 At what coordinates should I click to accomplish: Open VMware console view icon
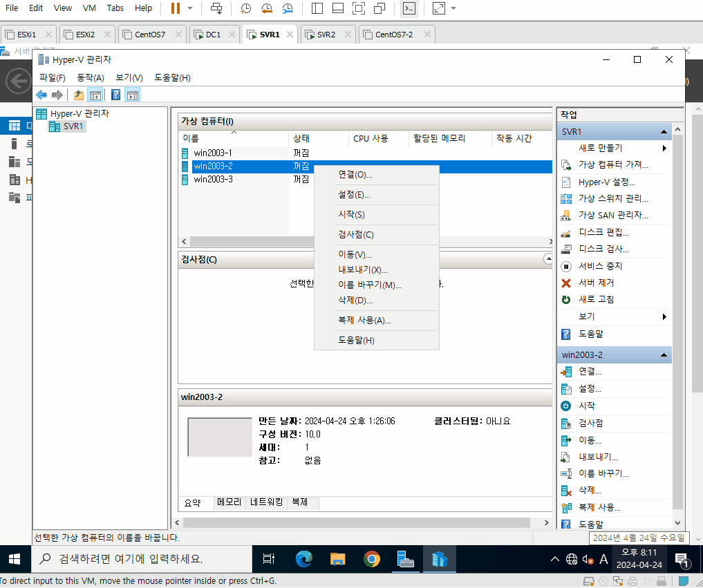tap(409, 8)
